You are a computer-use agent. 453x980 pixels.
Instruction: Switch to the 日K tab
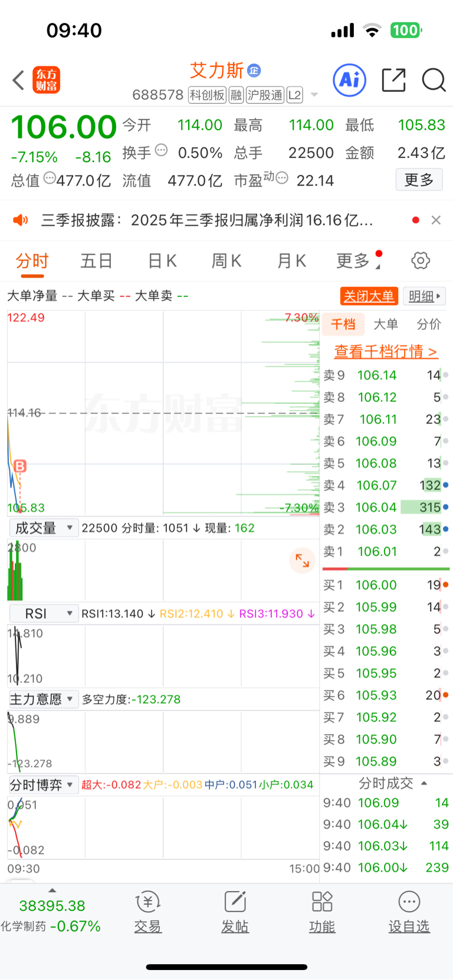[x=162, y=260]
